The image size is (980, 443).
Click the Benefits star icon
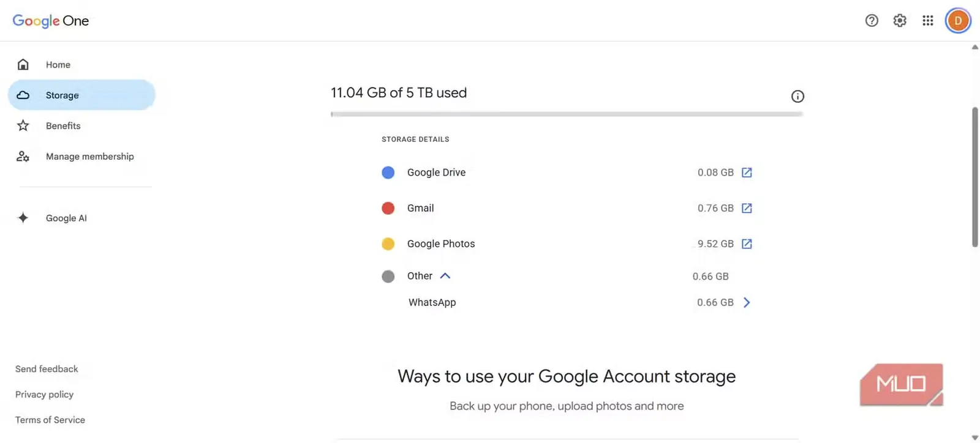(23, 125)
